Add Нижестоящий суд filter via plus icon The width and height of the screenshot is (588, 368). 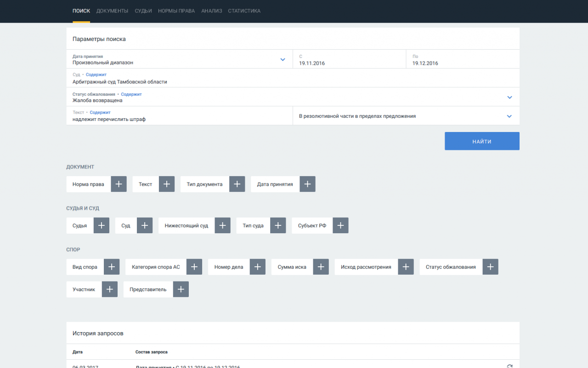(222, 225)
